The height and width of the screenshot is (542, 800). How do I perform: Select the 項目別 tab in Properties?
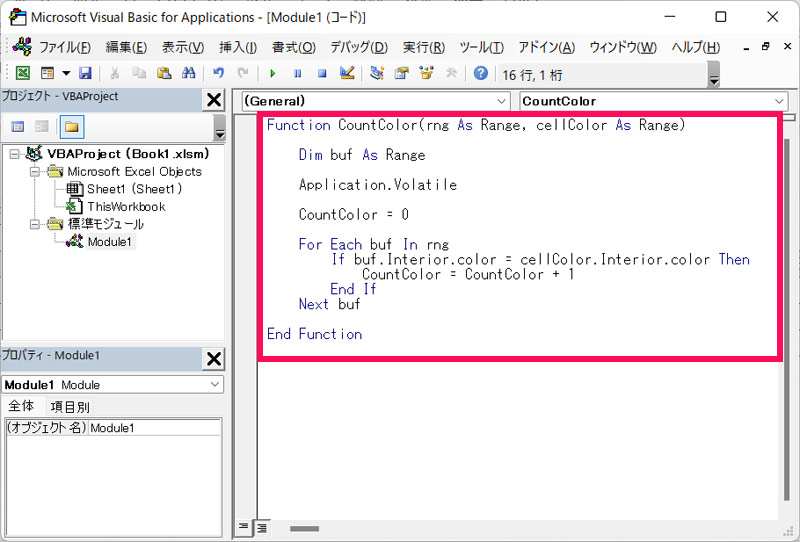point(70,406)
